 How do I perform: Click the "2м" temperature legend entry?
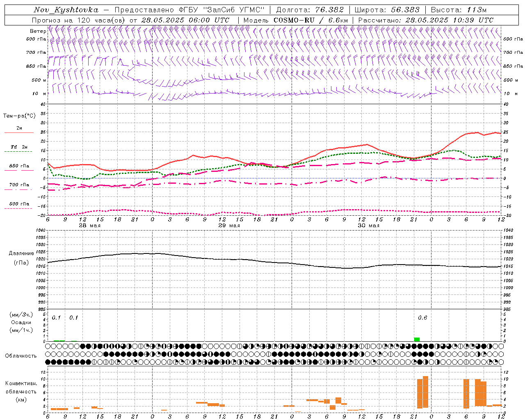19,128
